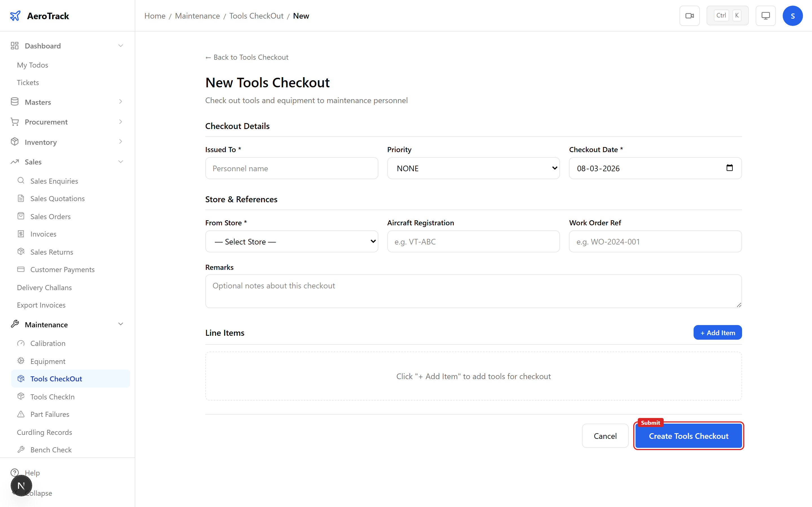Open the Priority dropdown
Image resolution: width=812 pixels, height=507 pixels.
tap(473, 168)
